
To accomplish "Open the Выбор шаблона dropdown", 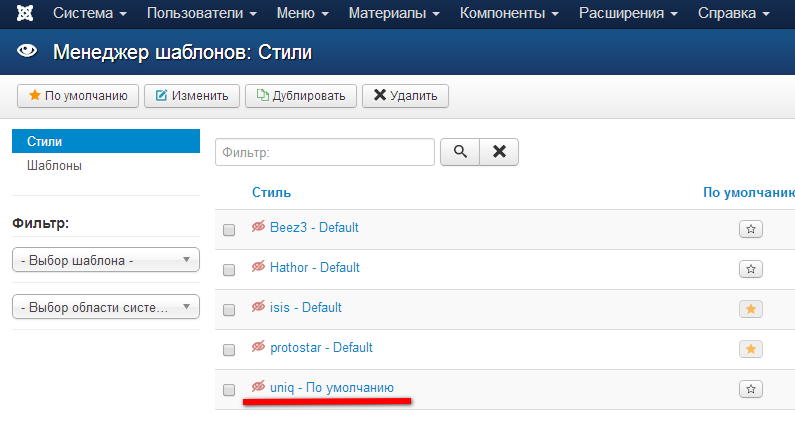I will [105, 260].
